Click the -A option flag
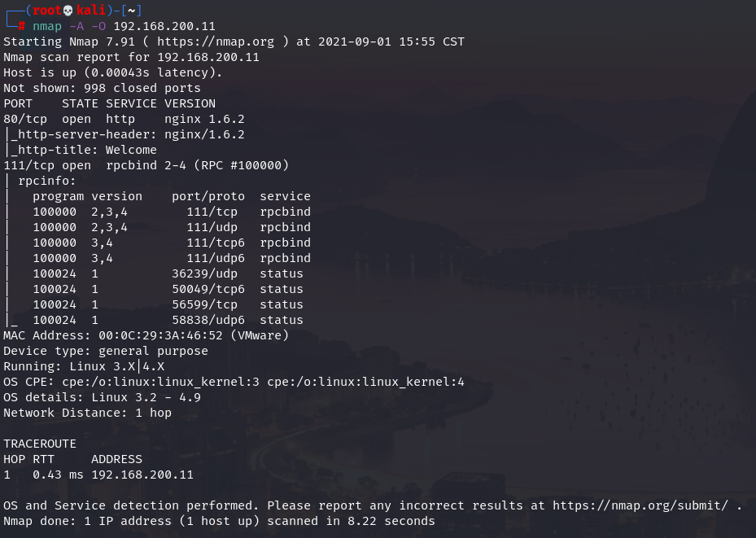Image resolution: width=756 pixels, height=538 pixels. click(x=76, y=26)
